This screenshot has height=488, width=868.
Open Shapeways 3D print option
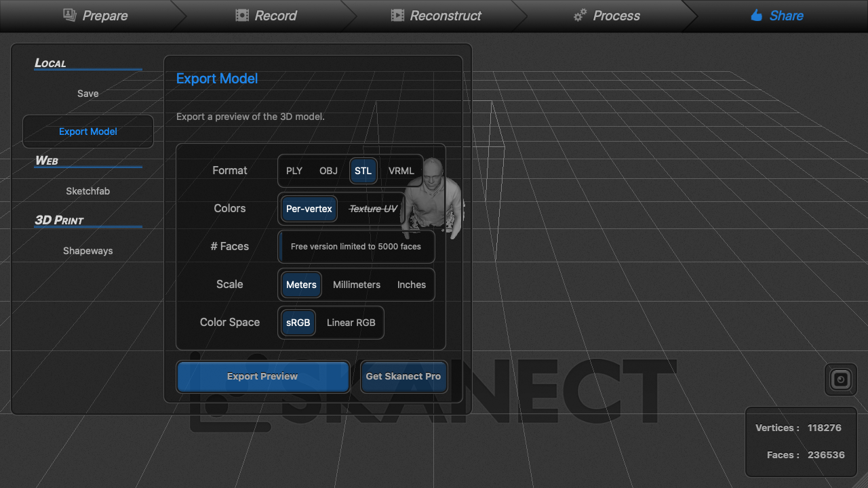click(88, 251)
